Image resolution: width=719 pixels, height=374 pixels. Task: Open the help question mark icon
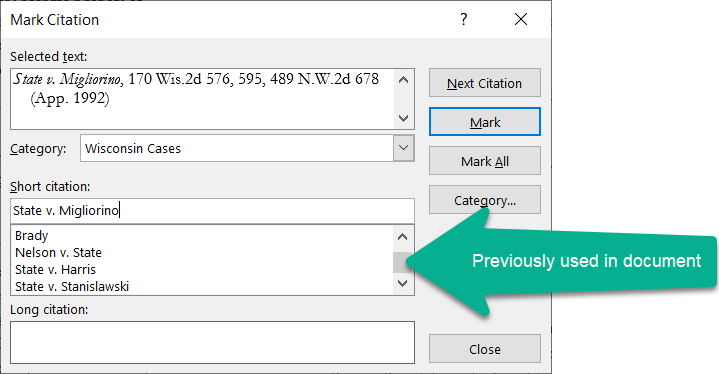[x=464, y=19]
